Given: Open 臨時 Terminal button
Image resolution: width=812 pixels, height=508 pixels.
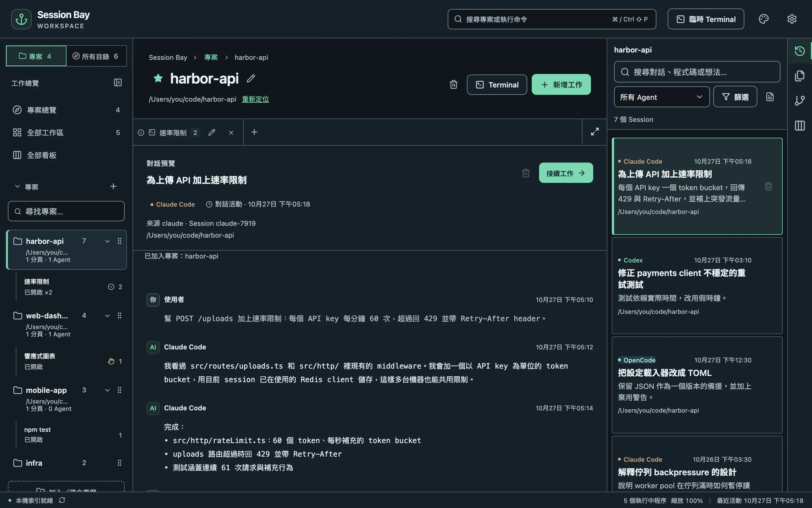Looking at the screenshot, I should (706, 19).
